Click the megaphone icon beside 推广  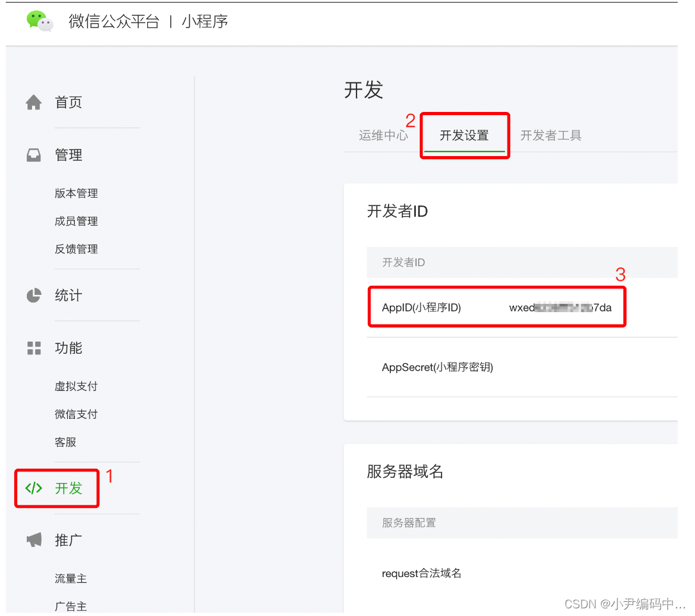point(34,540)
